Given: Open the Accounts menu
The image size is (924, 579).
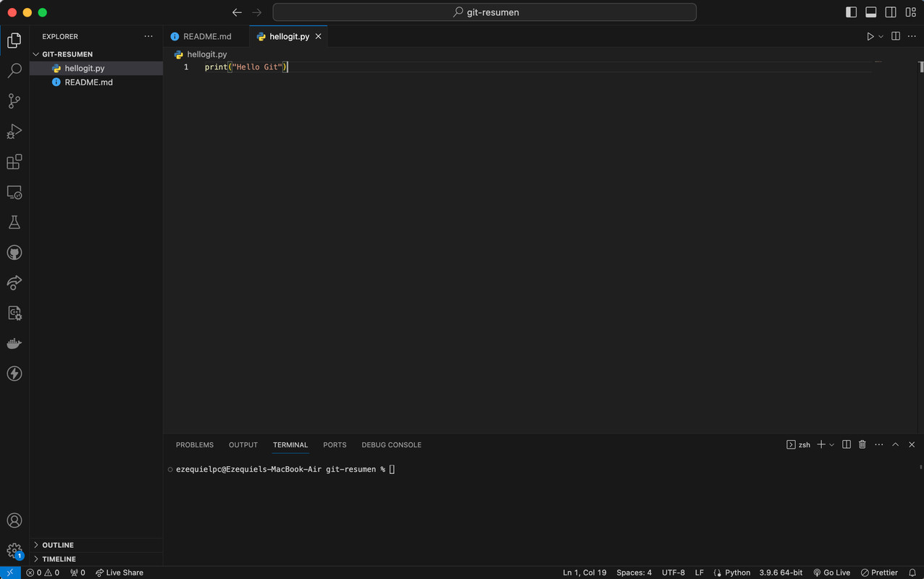Looking at the screenshot, I should [14, 520].
